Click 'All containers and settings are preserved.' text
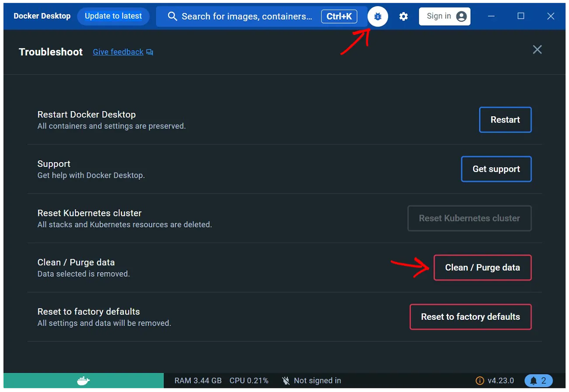 click(111, 126)
